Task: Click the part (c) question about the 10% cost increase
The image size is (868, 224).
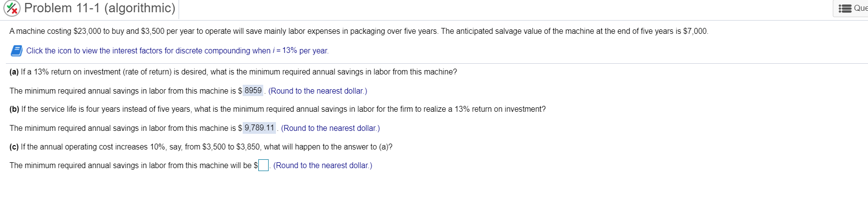Action: click(x=206, y=147)
